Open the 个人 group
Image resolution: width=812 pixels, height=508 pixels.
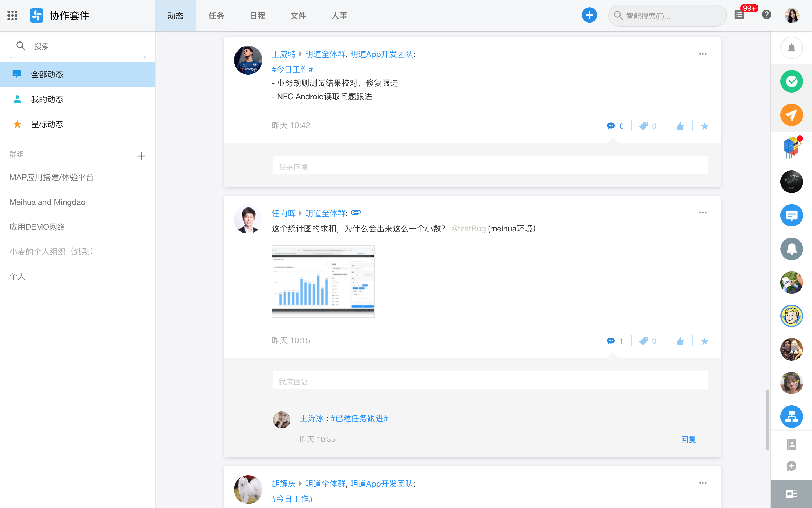point(17,276)
